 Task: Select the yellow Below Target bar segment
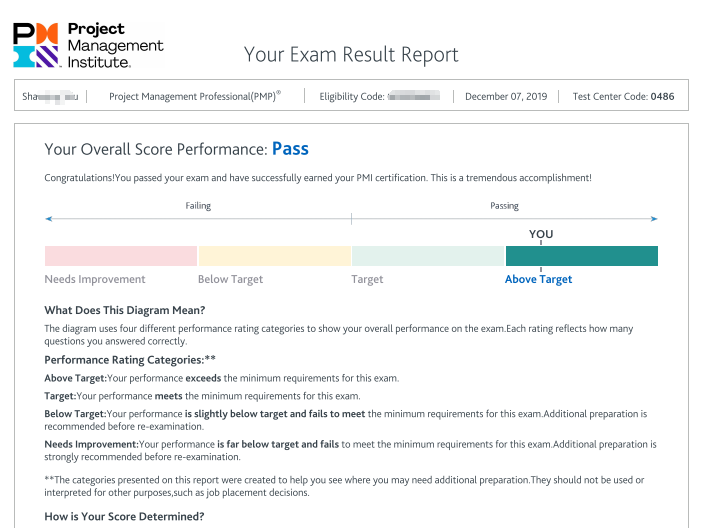(274, 256)
